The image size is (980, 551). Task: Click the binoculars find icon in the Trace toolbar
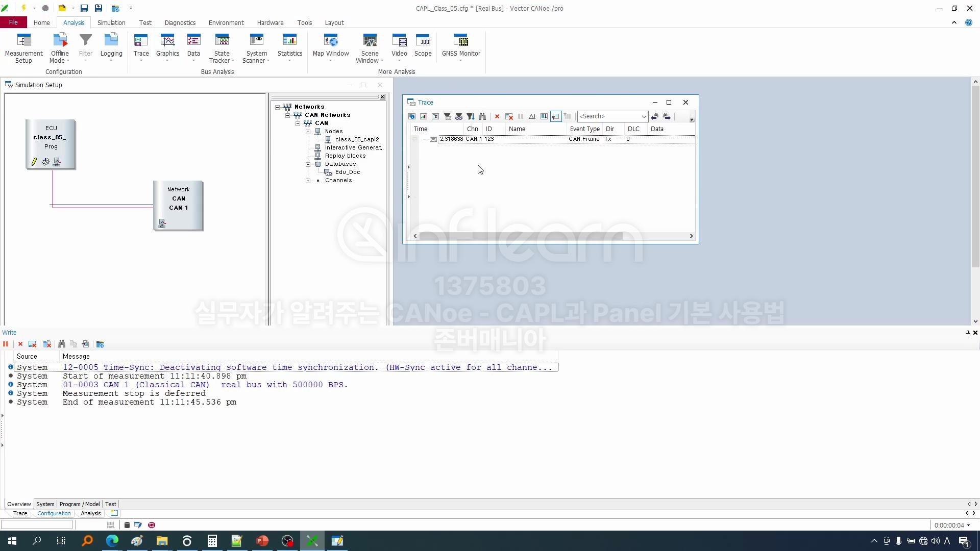click(482, 117)
